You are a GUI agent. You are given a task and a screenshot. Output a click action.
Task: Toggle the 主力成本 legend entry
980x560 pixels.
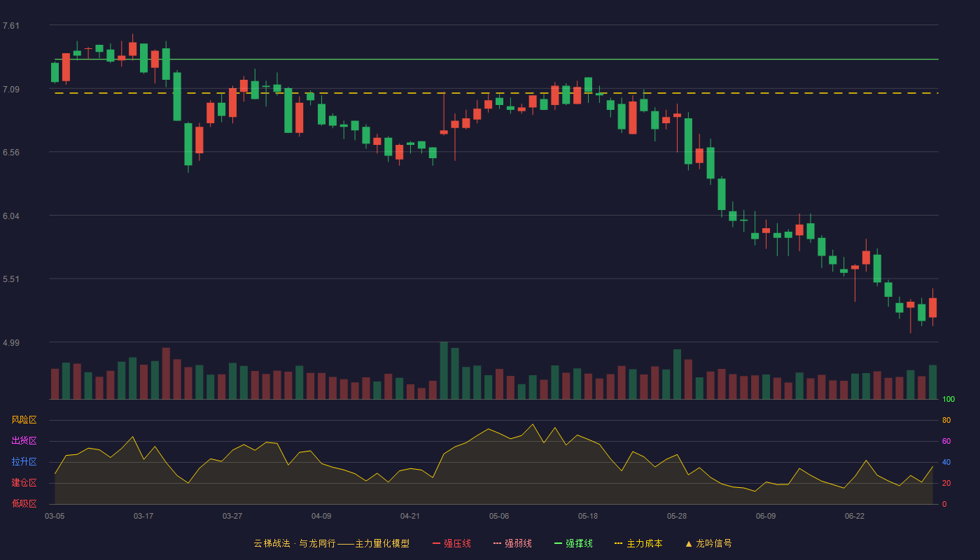click(x=638, y=543)
